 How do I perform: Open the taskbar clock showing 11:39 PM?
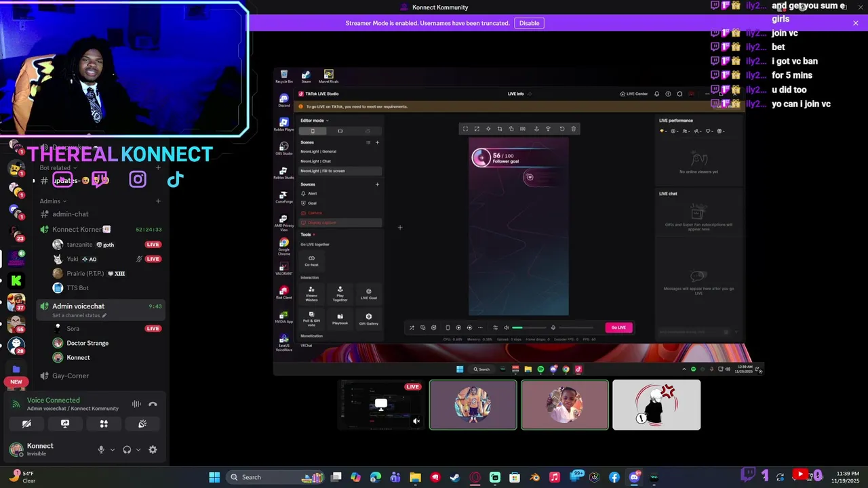(846, 477)
